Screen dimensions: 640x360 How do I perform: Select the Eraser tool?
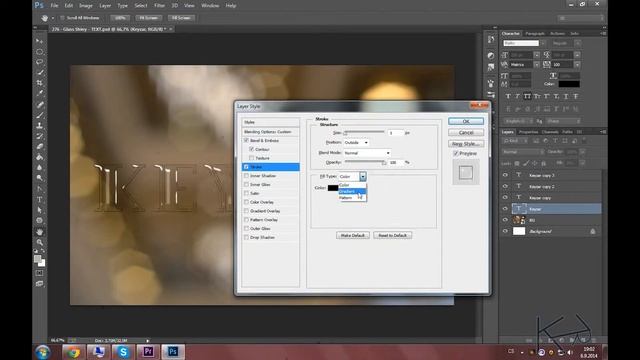pos(40,147)
